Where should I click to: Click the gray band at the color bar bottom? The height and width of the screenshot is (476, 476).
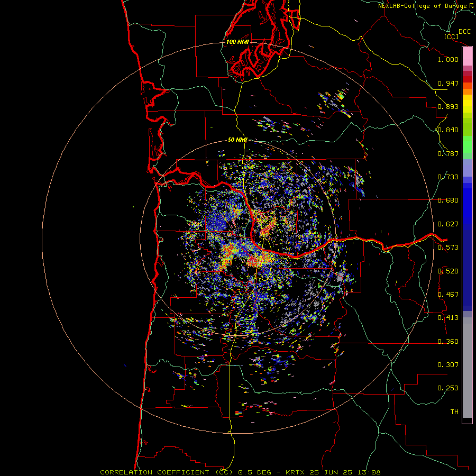click(x=467, y=368)
